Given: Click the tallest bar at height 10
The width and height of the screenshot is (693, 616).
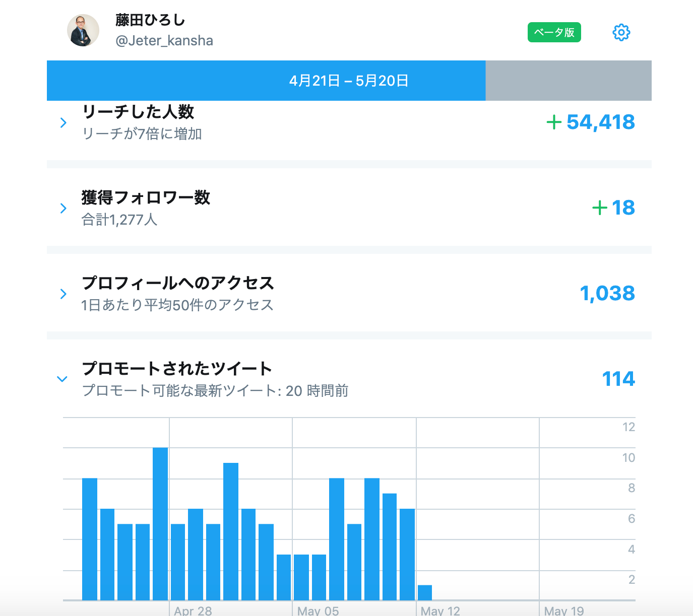Looking at the screenshot, I should pyautogui.click(x=160, y=524).
